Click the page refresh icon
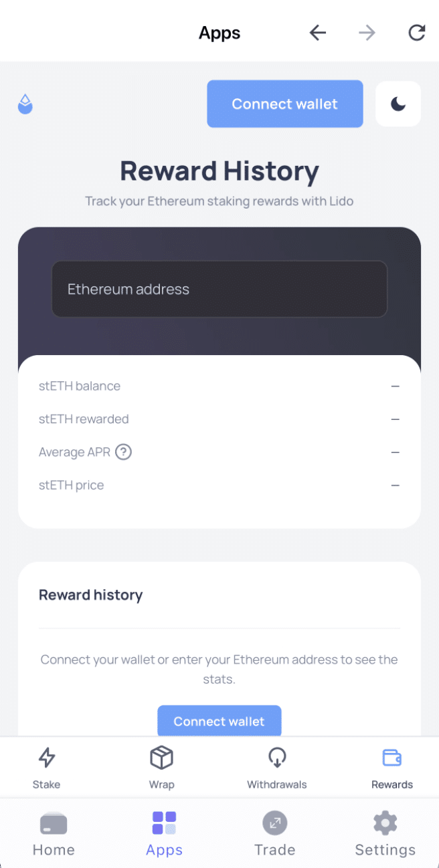 point(416,32)
